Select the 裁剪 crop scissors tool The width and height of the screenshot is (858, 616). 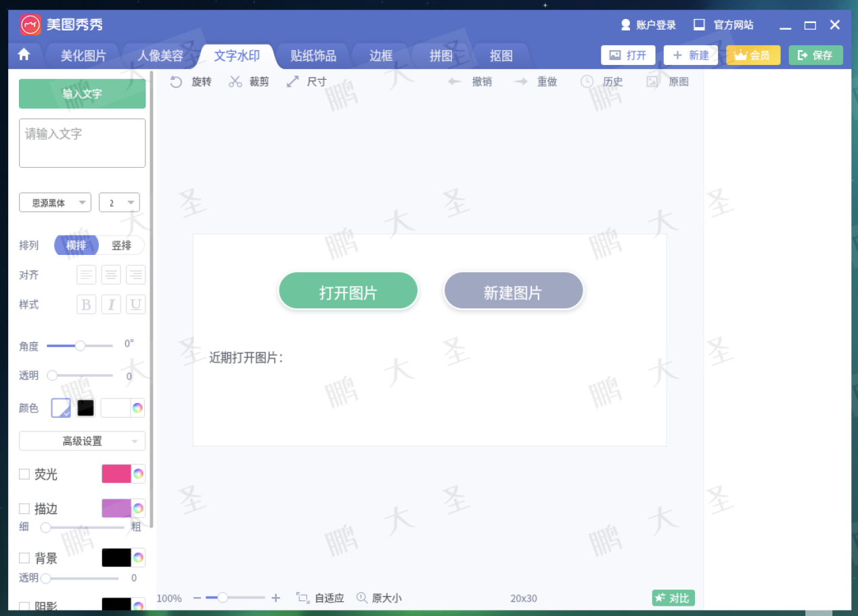pos(249,82)
